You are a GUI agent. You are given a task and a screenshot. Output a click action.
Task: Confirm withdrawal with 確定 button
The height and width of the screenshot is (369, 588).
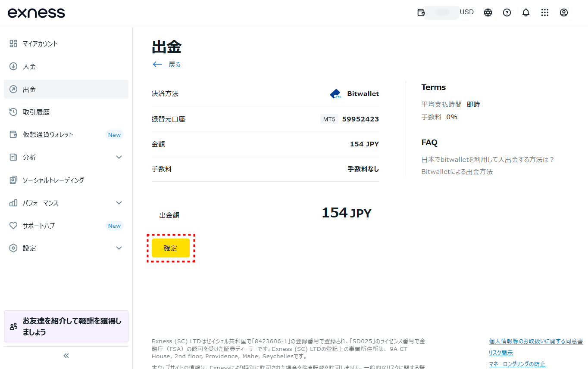pyautogui.click(x=170, y=248)
